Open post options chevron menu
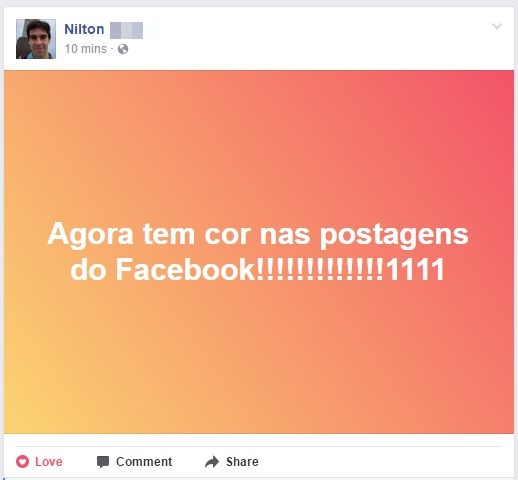The width and height of the screenshot is (518, 480). point(497,26)
